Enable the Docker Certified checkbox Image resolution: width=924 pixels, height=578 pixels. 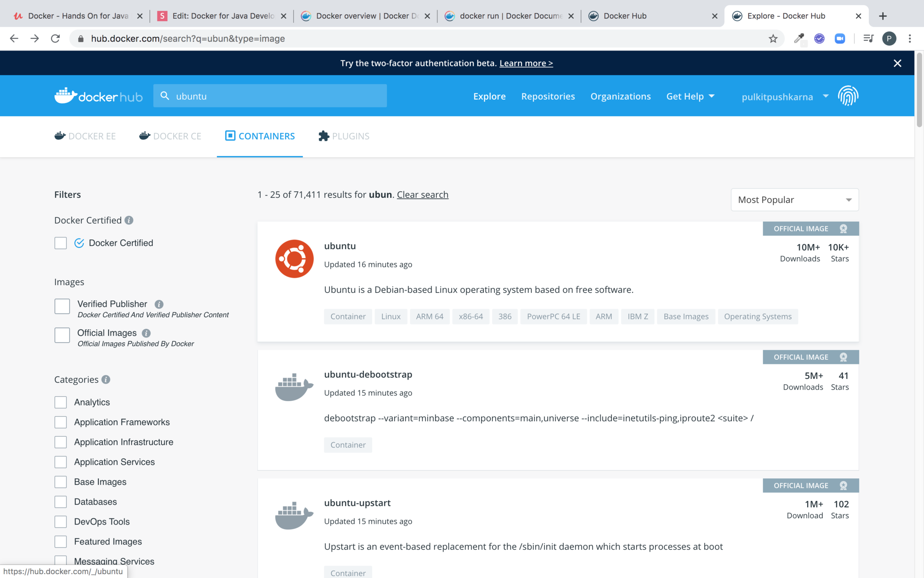(x=61, y=243)
